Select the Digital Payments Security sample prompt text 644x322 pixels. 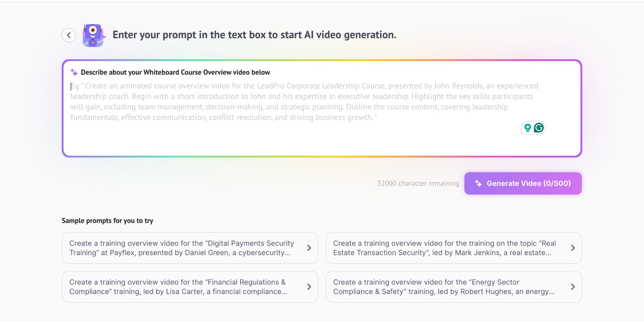point(181,248)
